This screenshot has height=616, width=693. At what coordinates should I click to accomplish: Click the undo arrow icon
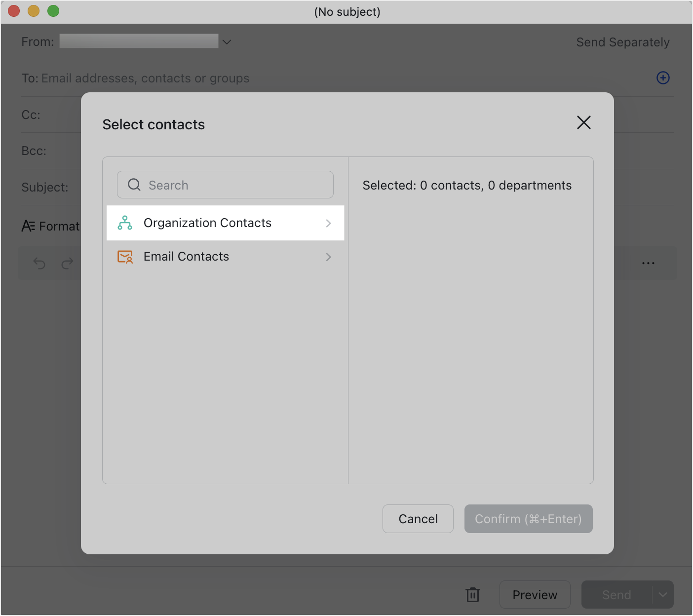[x=39, y=263]
